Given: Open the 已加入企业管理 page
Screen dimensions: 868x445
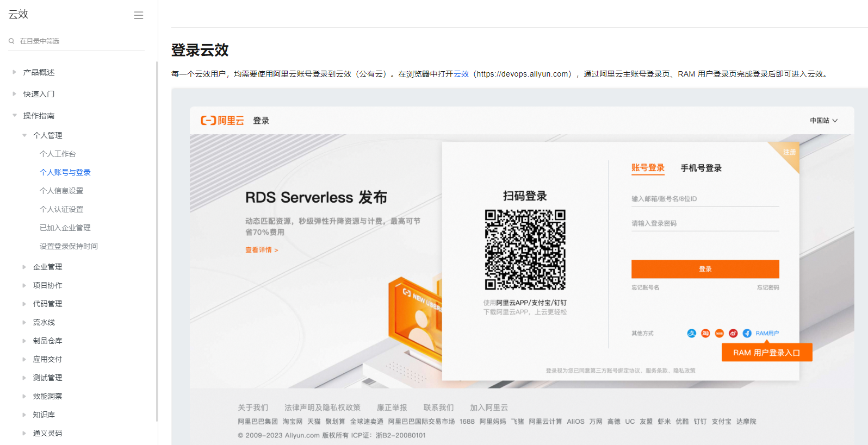Looking at the screenshot, I should pyautogui.click(x=65, y=228).
